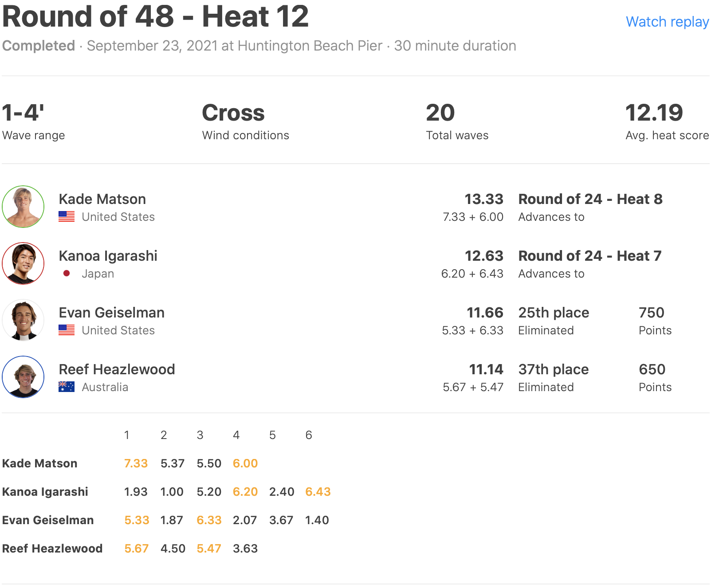Click the Kanoa Igarashi name heading
715x588 pixels.
tap(108, 256)
